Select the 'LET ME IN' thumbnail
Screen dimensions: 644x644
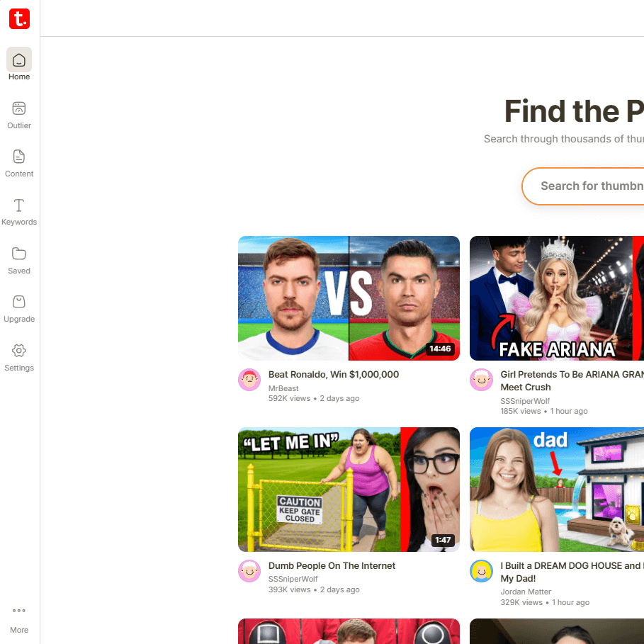[349, 490]
